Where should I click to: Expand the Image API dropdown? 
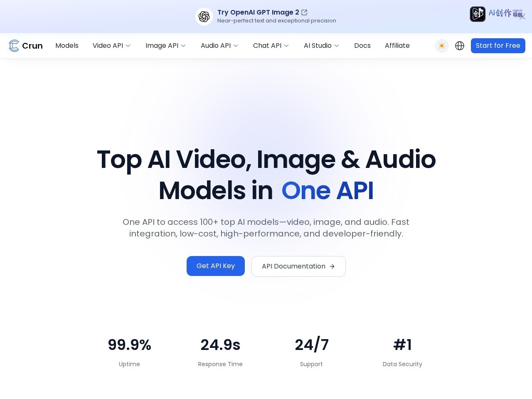(x=165, y=46)
